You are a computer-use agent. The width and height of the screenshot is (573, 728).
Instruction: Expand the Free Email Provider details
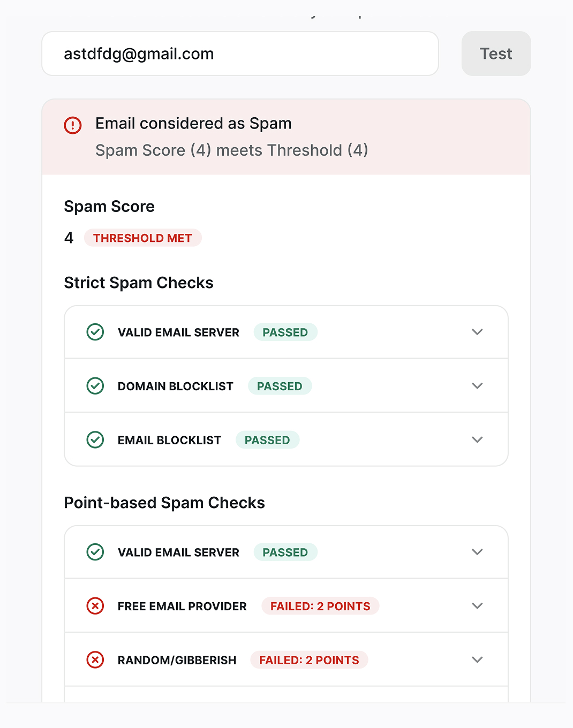tap(477, 606)
